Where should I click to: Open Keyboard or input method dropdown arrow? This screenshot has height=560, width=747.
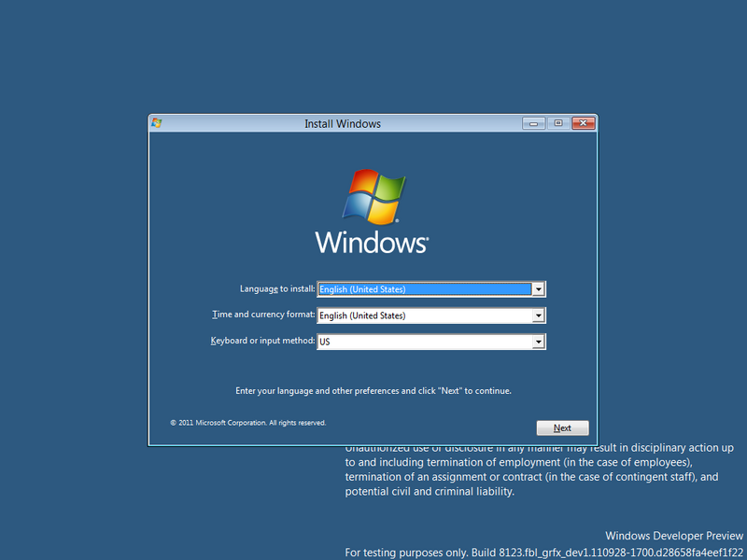538,342
